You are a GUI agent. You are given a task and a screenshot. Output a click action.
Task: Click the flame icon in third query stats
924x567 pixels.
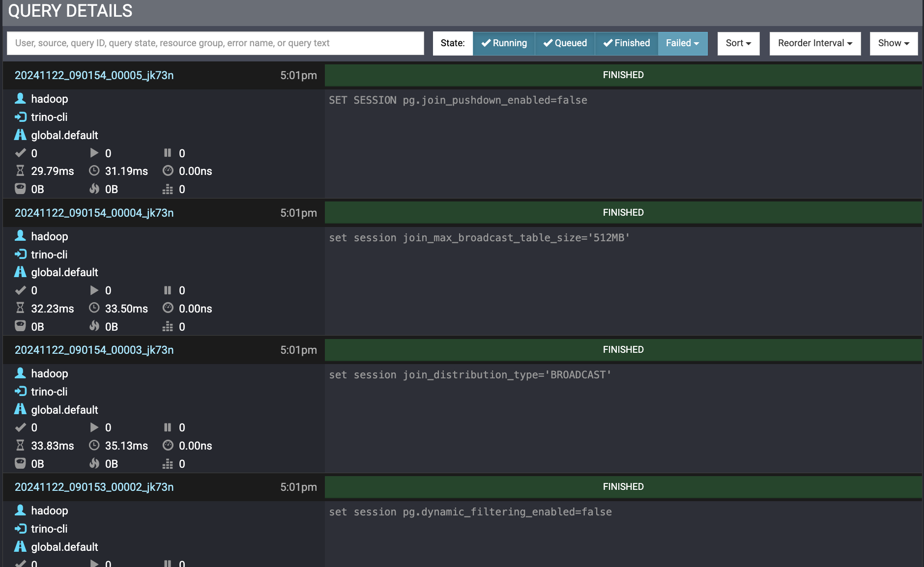(x=94, y=463)
